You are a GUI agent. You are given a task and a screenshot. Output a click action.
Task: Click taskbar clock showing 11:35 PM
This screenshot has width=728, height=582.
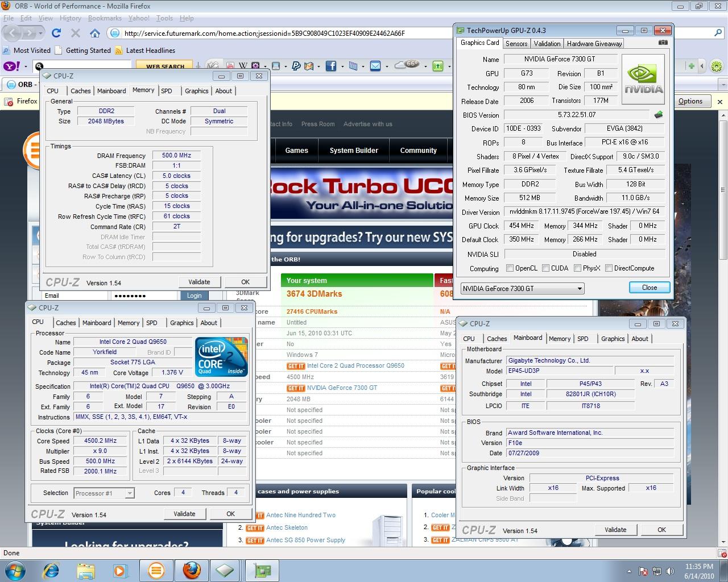(x=699, y=571)
